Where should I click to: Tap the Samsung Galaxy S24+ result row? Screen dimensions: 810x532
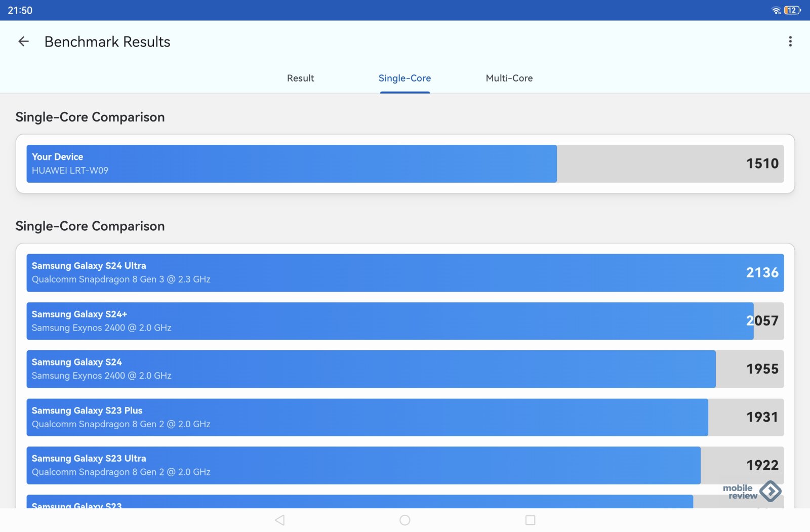point(405,321)
